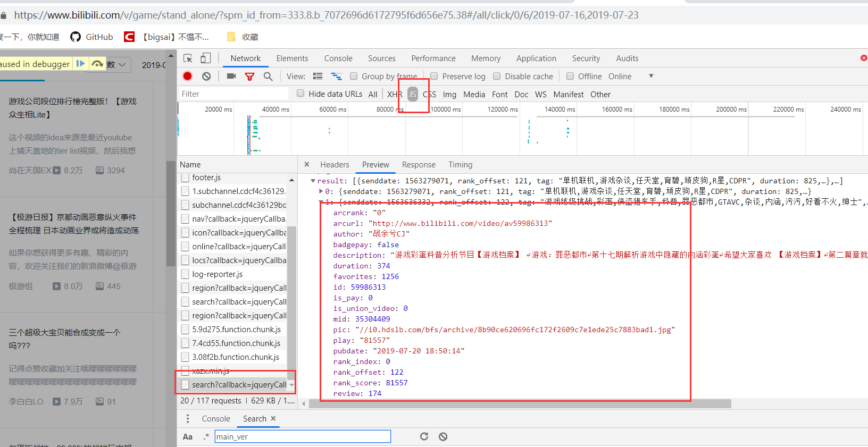Viewport: 868px width, 447px height.
Task: Close the request details pane
Action: (307, 165)
